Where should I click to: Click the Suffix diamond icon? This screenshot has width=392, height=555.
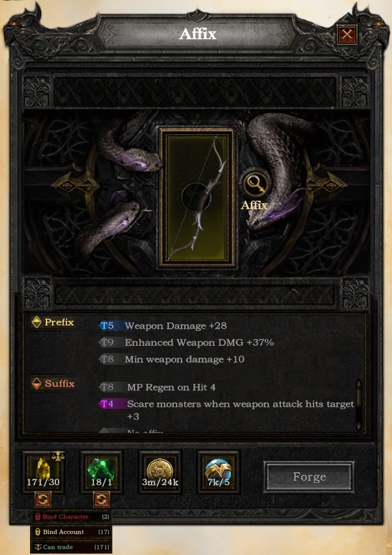point(37,383)
